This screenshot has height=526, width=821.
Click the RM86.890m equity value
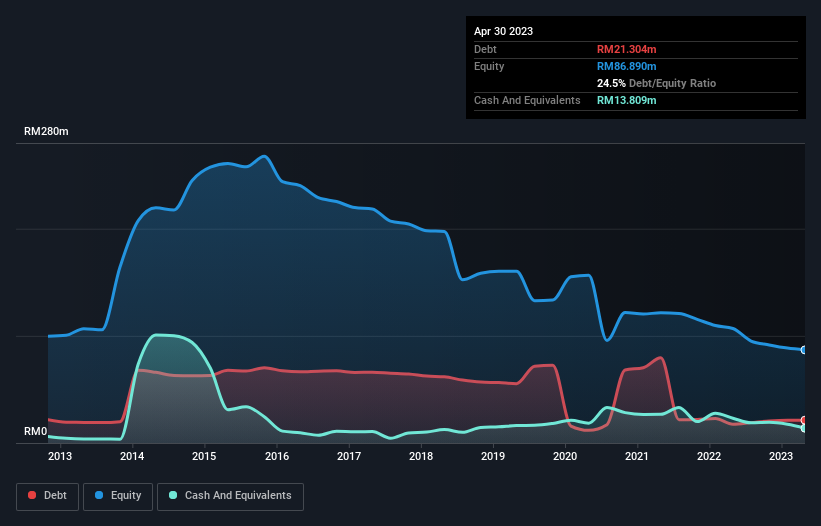point(626,66)
